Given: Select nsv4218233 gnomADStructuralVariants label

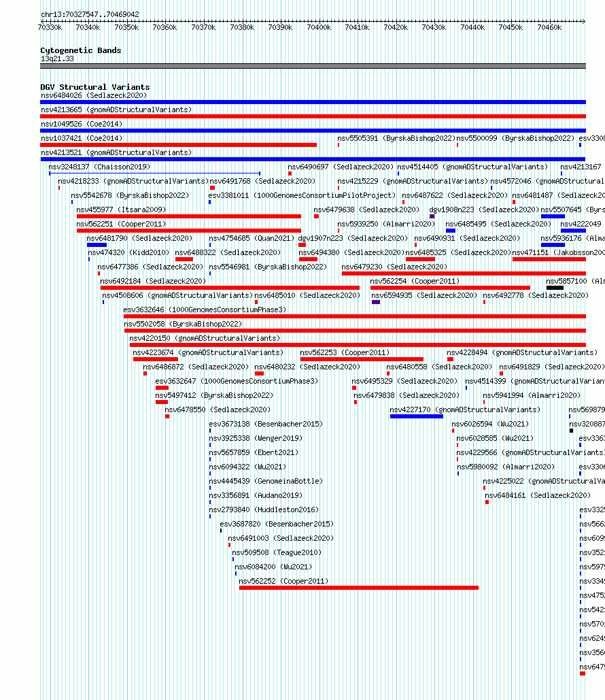Looking at the screenshot, I should tap(133, 181).
